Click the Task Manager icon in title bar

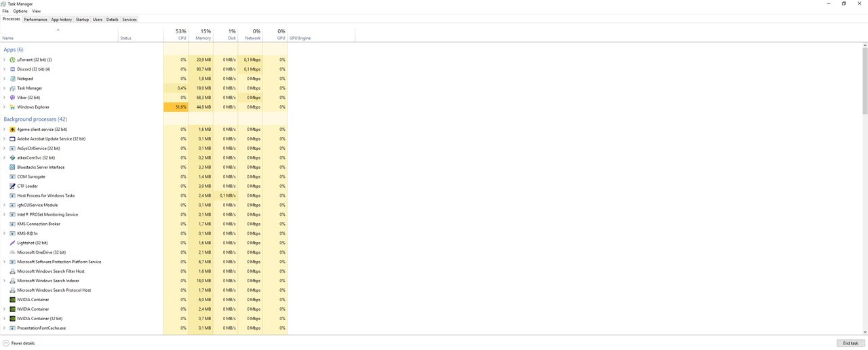[x=4, y=3]
